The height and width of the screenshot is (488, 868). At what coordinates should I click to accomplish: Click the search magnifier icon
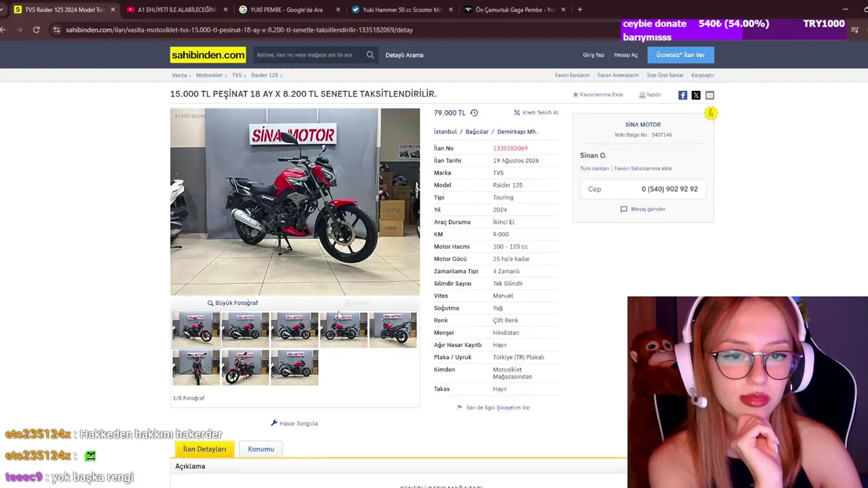click(x=370, y=55)
